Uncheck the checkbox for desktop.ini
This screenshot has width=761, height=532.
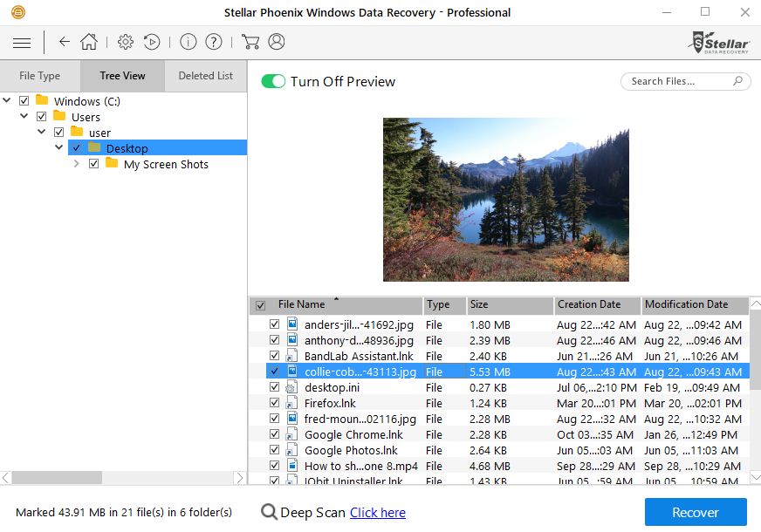(x=274, y=386)
